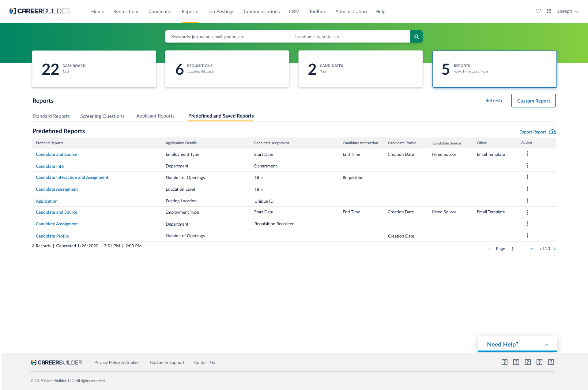Image resolution: width=588 pixels, height=390 pixels.
Task: Open actions menu for Application row
Action: 527,201
